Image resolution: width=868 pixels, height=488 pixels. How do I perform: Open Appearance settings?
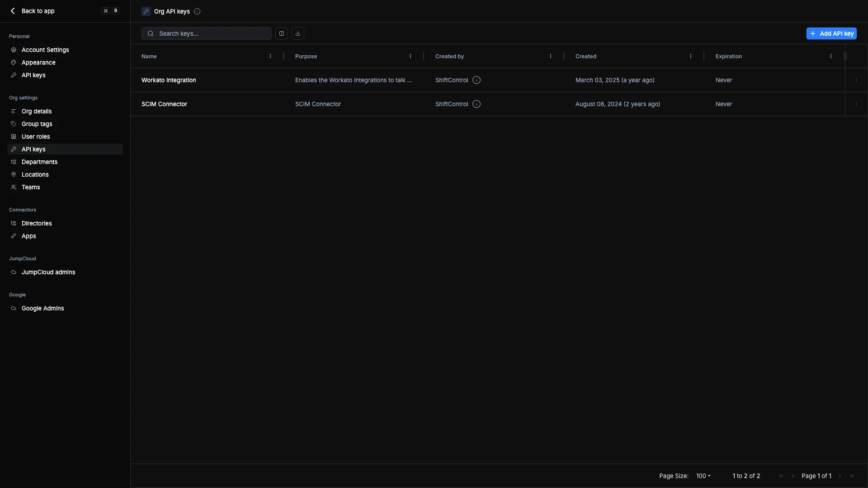click(38, 62)
